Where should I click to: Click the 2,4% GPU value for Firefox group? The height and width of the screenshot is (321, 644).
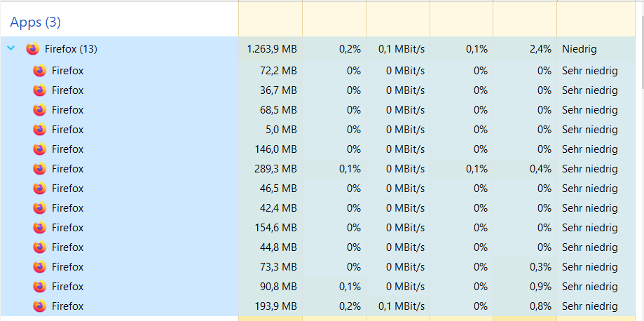[540, 49]
